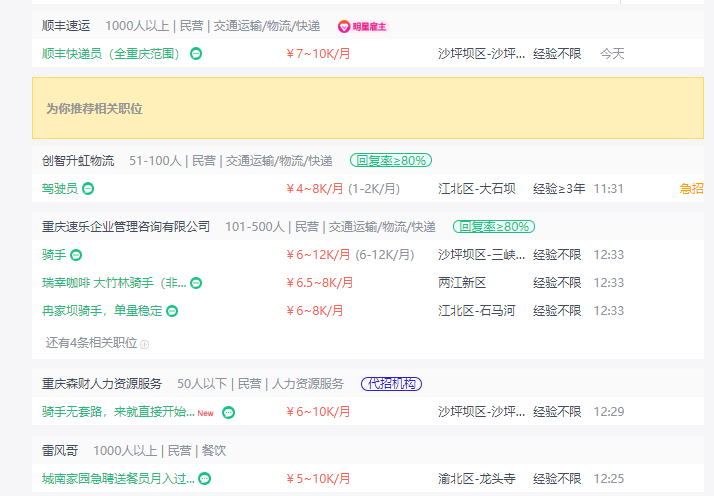Click location 渝北区-龙头寺
The height and width of the screenshot is (496, 714).
pos(476,479)
